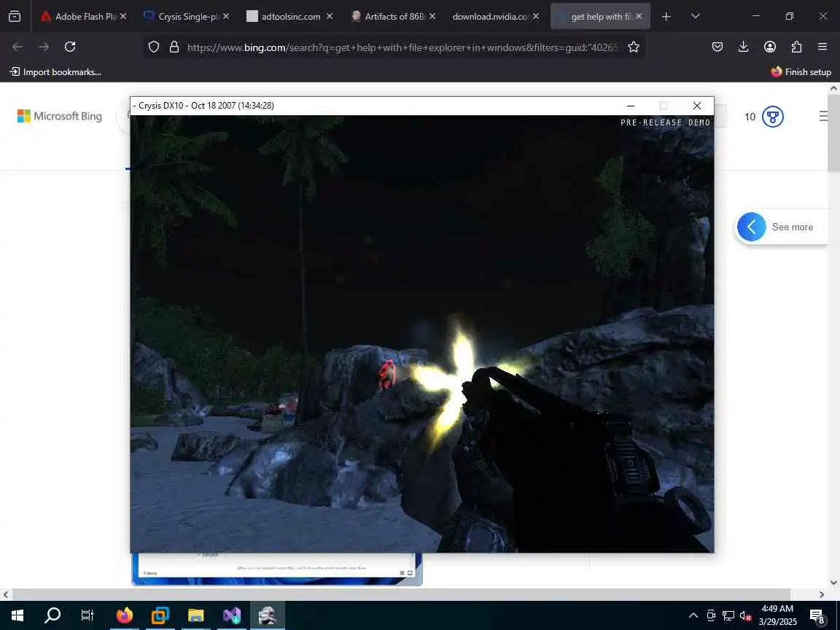This screenshot has width=840, height=630.
Task: Click the Crysis DX10 window title bar
Action: 375,106
